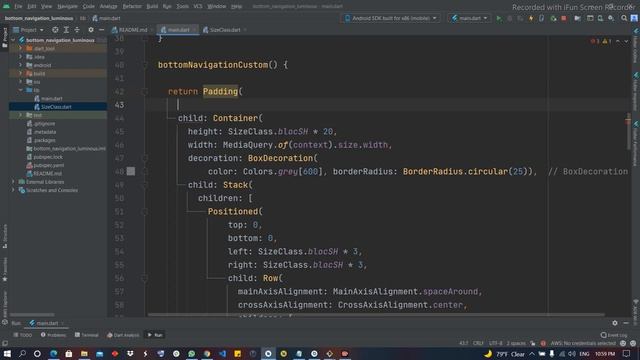
Task: Open File Explorer from taskbar
Action: [84, 353]
